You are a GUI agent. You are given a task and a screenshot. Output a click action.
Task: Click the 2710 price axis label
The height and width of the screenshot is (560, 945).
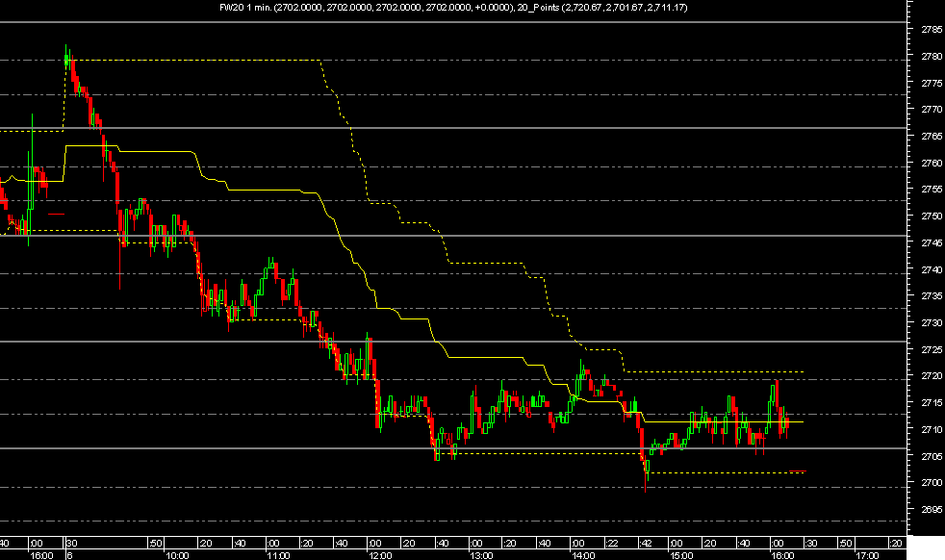coord(932,429)
